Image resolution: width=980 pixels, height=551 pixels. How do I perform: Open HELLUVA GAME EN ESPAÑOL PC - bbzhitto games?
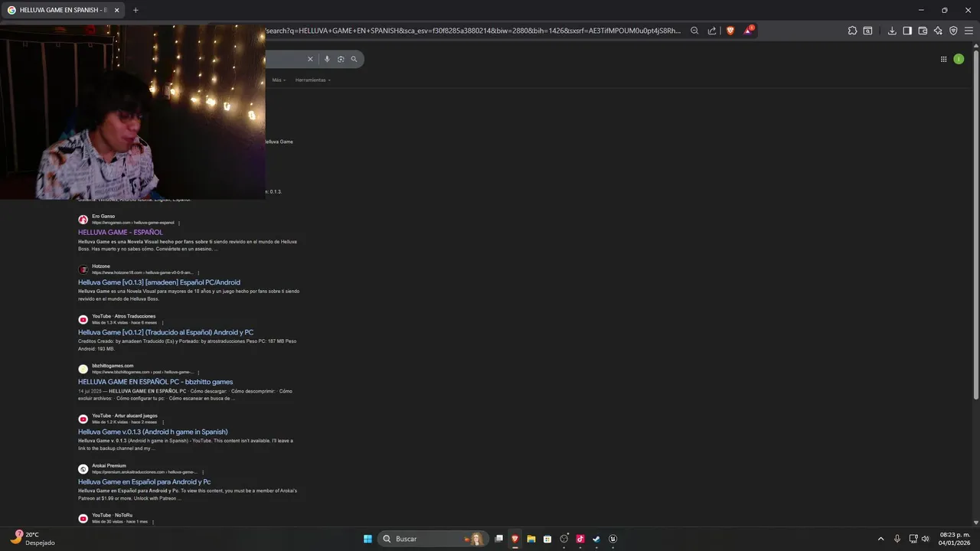tap(155, 382)
